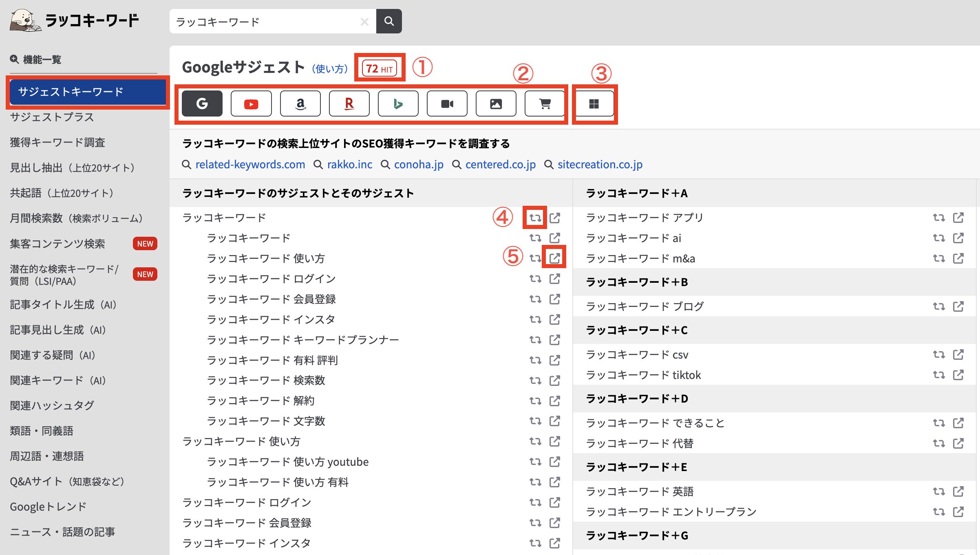Open 類語・同義語
The image size is (980, 555).
(42, 431)
